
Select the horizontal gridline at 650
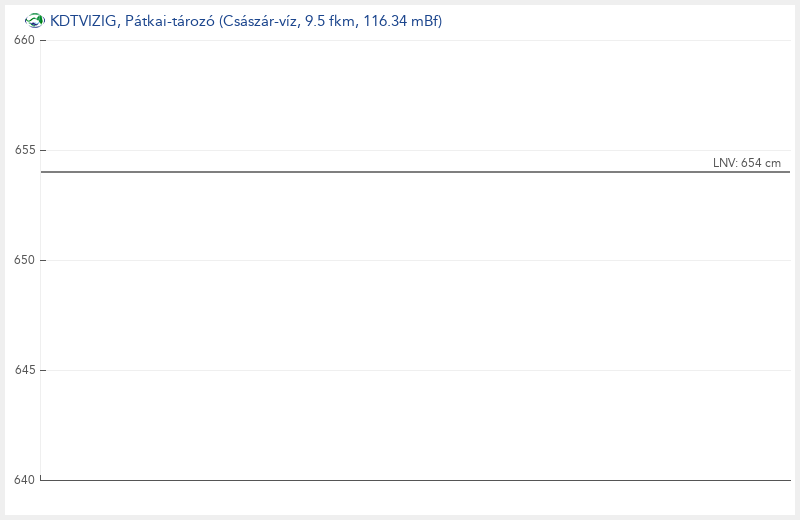tap(400, 260)
